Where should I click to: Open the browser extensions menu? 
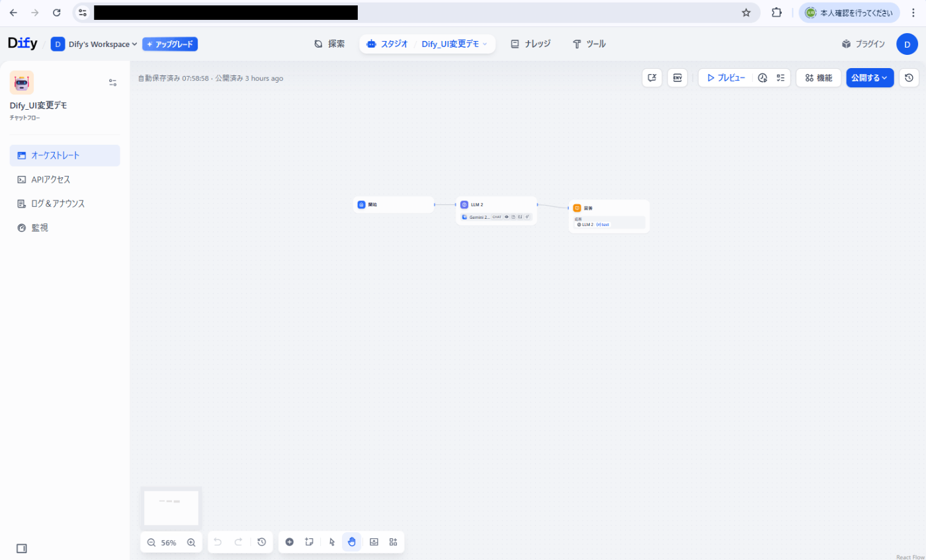(777, 13)
